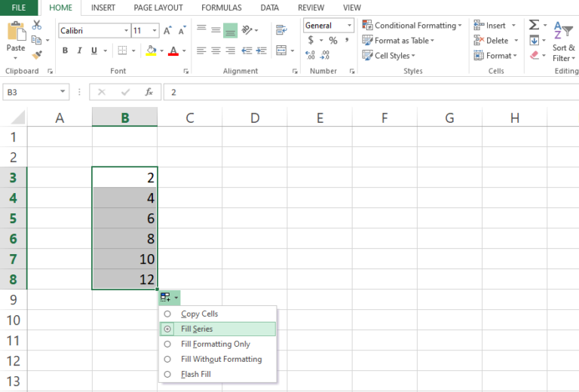Click in the formula bar showing 2
The height and width of the screenshot is (392, 579).
click(x=371, y=92)
